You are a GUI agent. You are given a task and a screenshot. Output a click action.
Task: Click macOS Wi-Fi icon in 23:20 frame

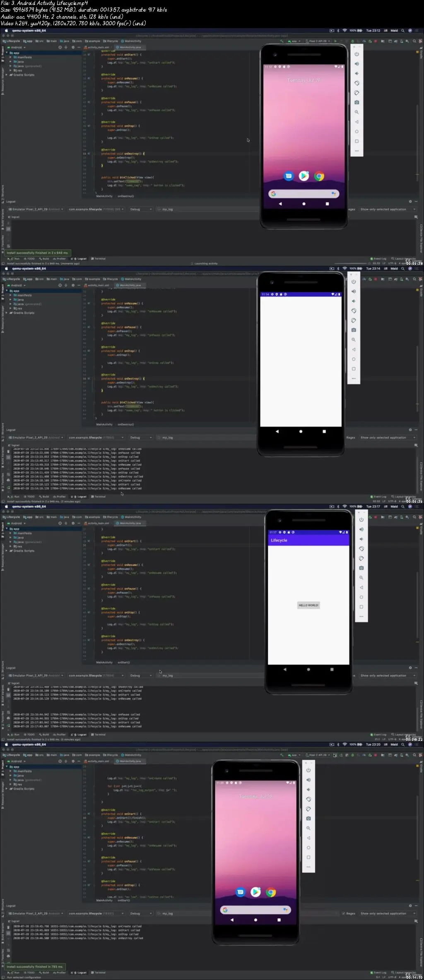tap(344, 745)
